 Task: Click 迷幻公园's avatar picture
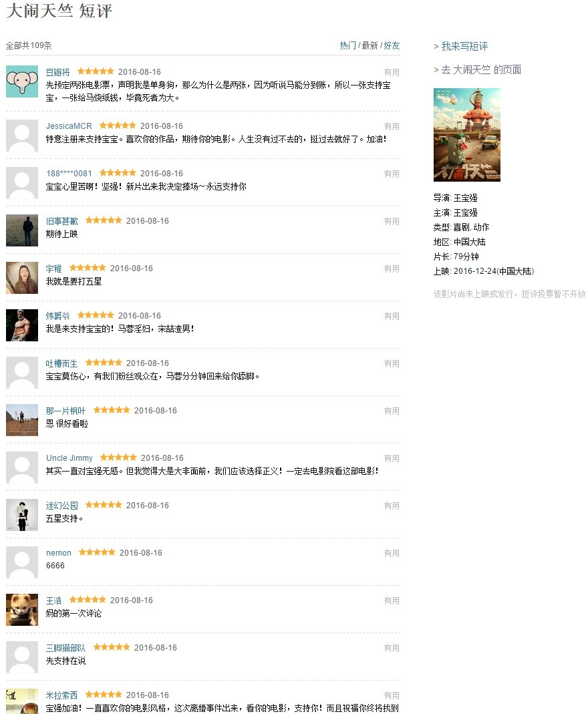click(x=22, y=515)
